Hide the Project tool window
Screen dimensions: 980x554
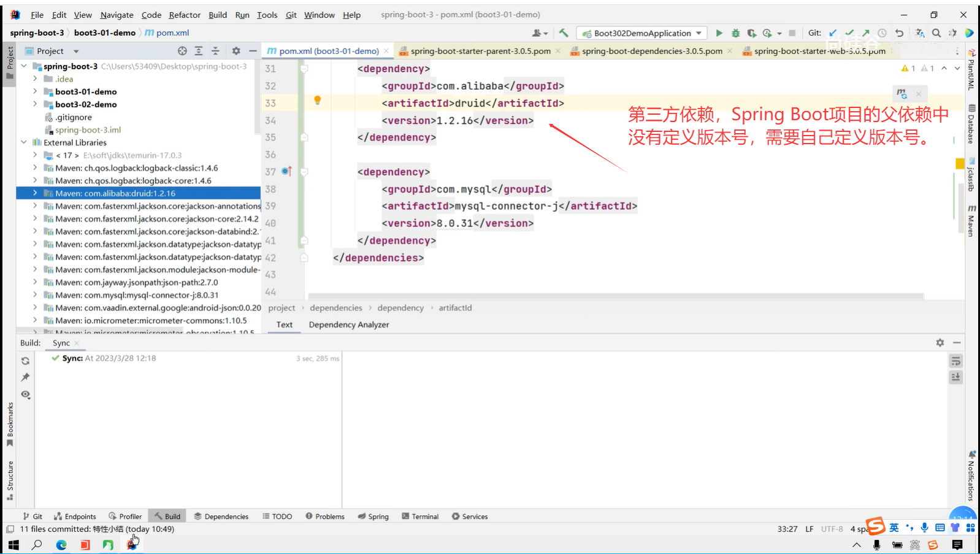[253, 51]
